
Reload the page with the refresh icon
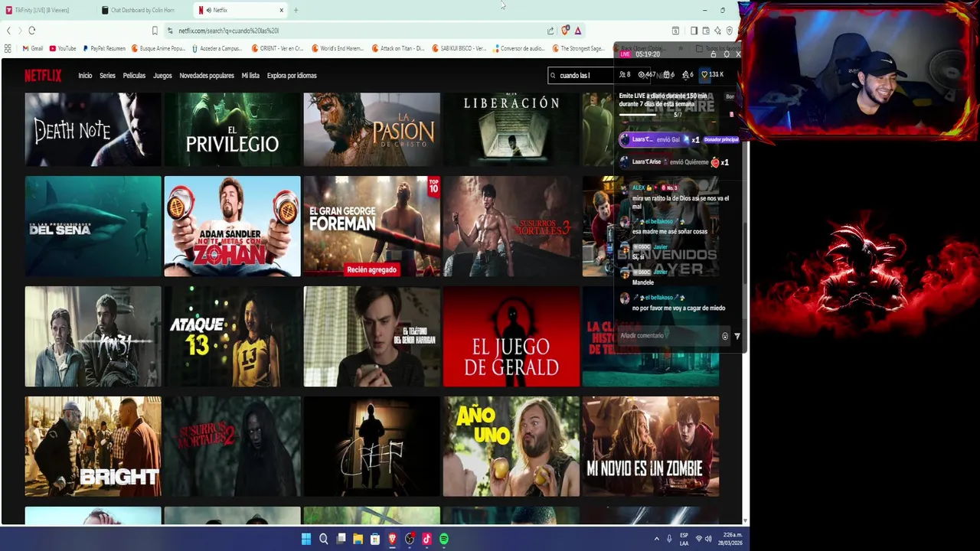click(x=31, y=31)
